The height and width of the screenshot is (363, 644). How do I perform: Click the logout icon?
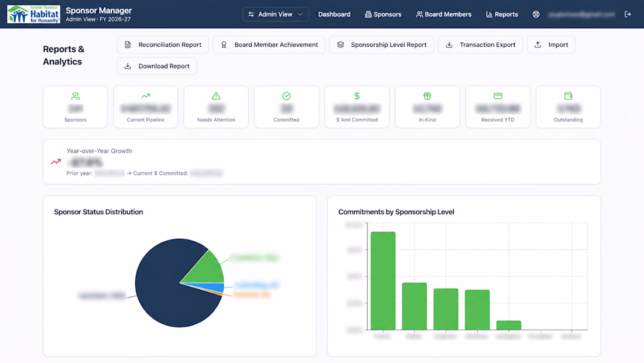[x=628, y=15]
